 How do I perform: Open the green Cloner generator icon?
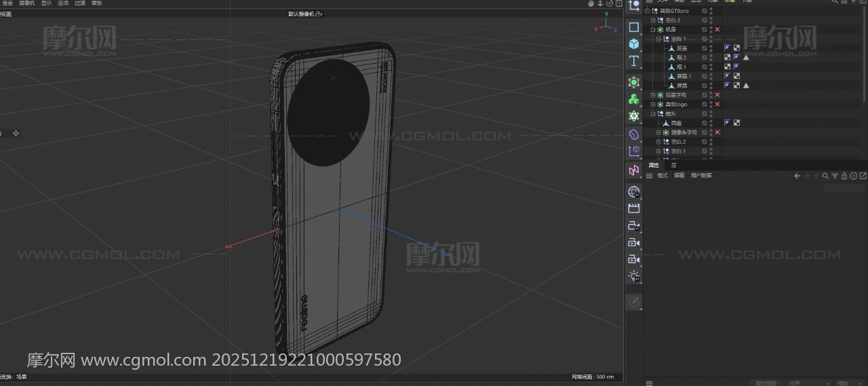pos(633,99)
